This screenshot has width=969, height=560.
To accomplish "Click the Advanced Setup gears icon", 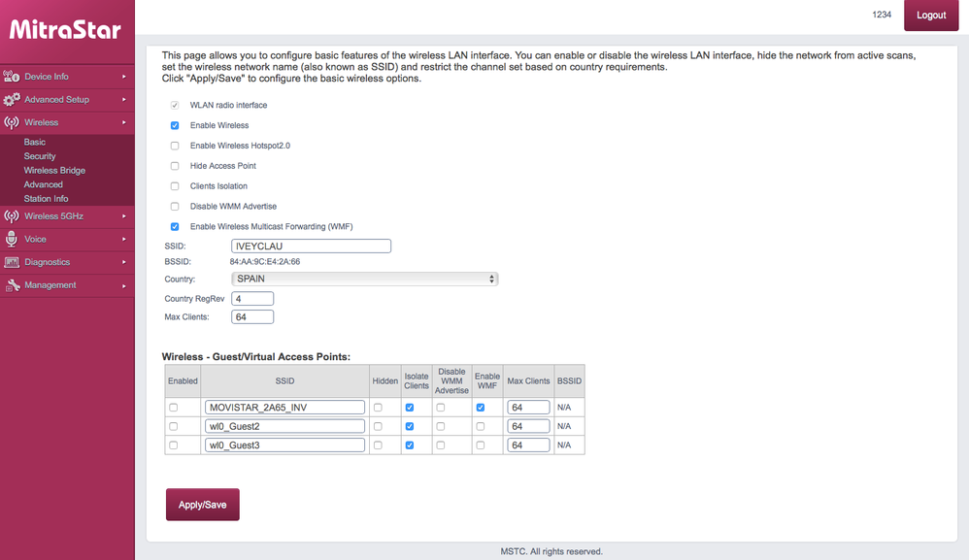I will [12, 100].
